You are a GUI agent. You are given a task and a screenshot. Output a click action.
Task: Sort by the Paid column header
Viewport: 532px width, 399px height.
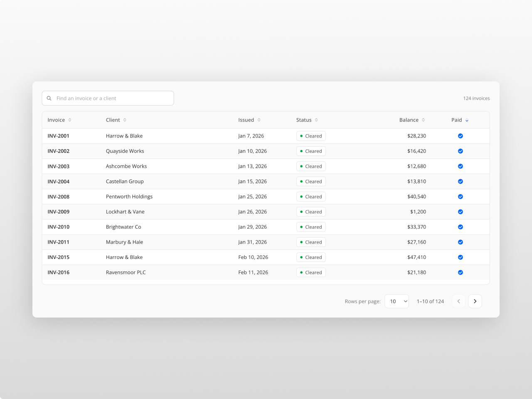click(460, 120)
